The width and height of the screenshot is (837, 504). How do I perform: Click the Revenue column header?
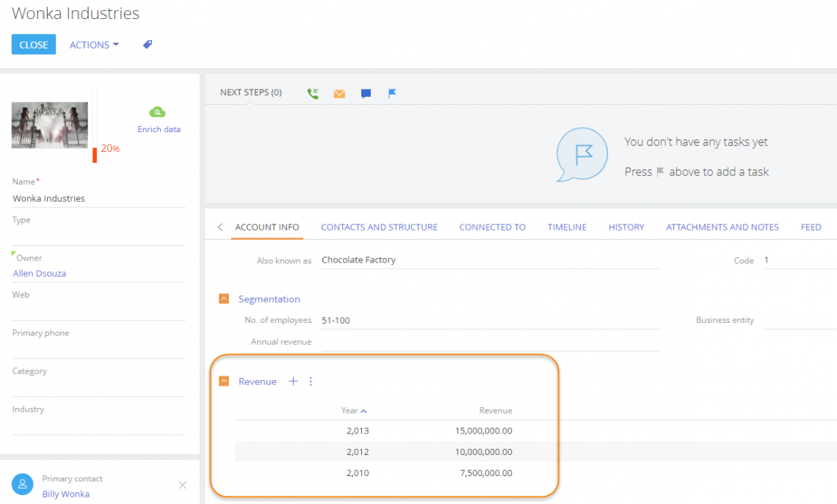tap(496, 410)
